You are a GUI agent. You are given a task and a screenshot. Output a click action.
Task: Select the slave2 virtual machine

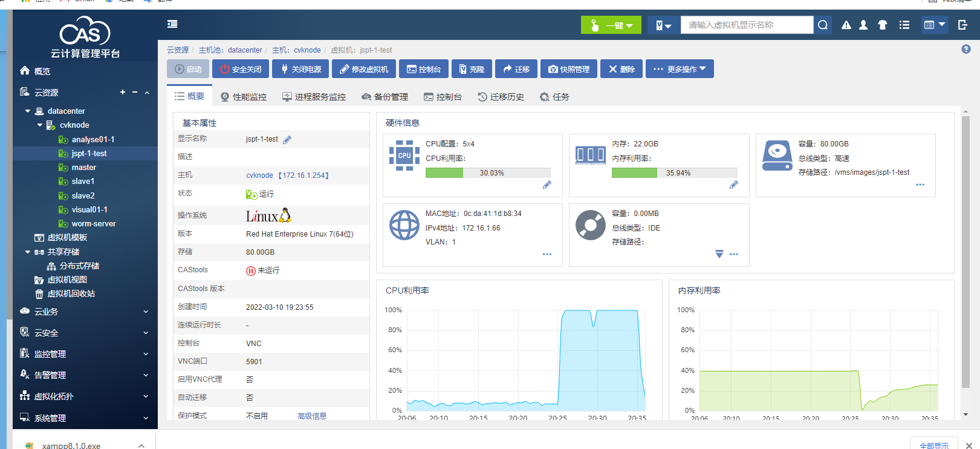point(83,196)
